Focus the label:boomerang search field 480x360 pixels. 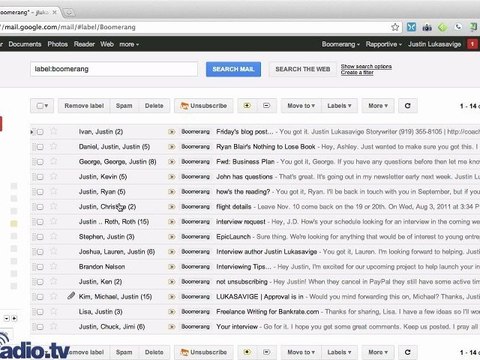click(x=114, y=69)
